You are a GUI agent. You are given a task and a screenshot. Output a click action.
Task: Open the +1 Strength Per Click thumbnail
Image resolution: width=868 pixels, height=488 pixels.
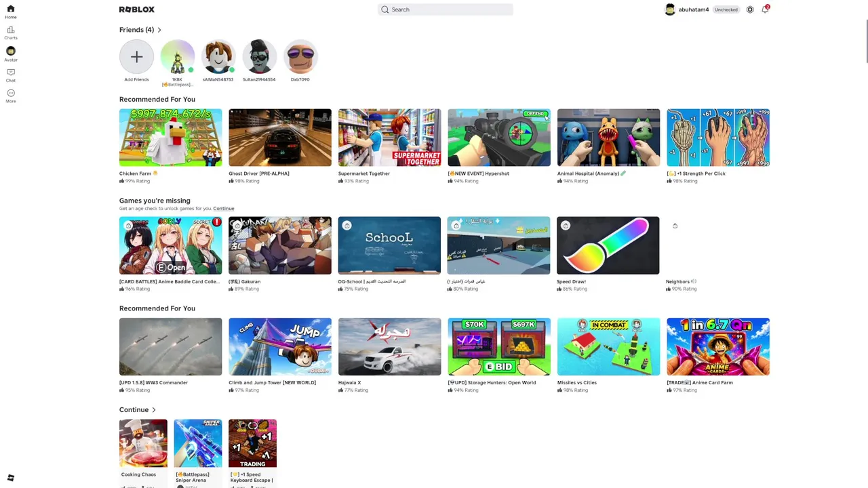point(718,138)
